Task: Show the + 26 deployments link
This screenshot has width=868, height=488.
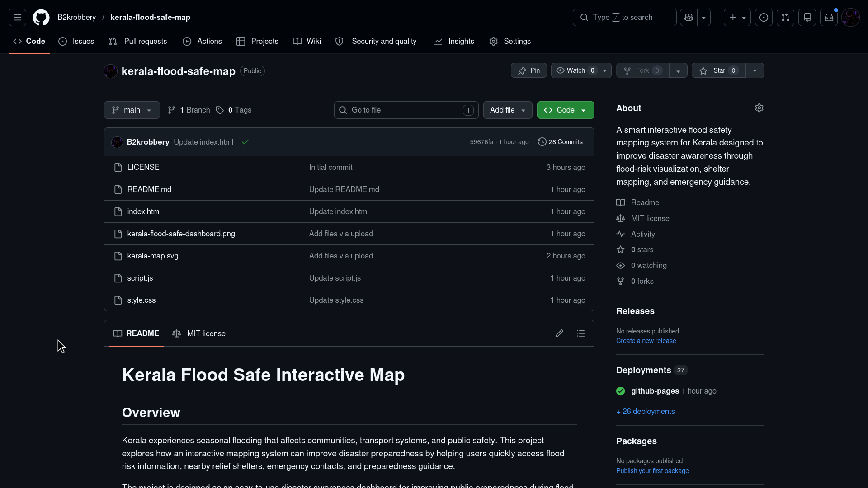Action: [x=645, y=411]
